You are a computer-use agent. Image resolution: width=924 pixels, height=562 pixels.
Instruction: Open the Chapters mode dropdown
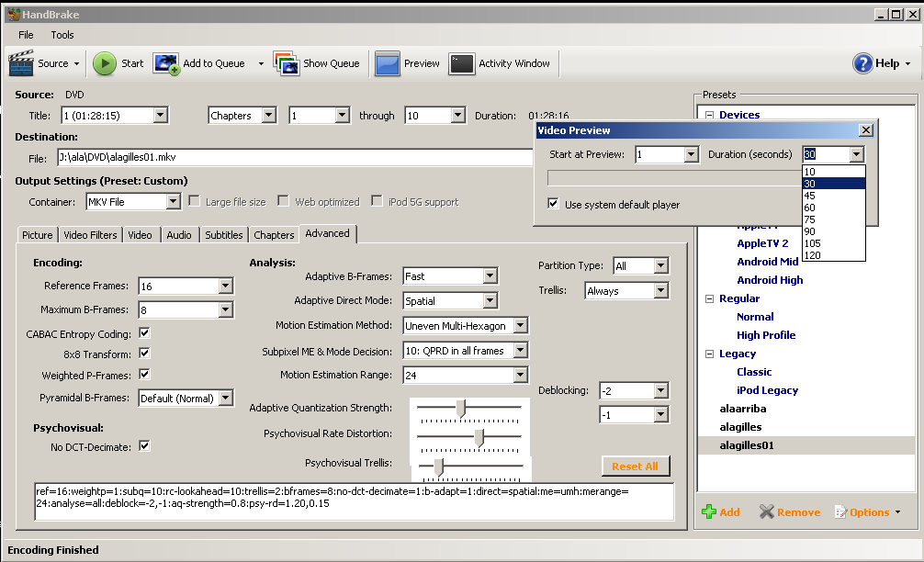coord(269,116)
